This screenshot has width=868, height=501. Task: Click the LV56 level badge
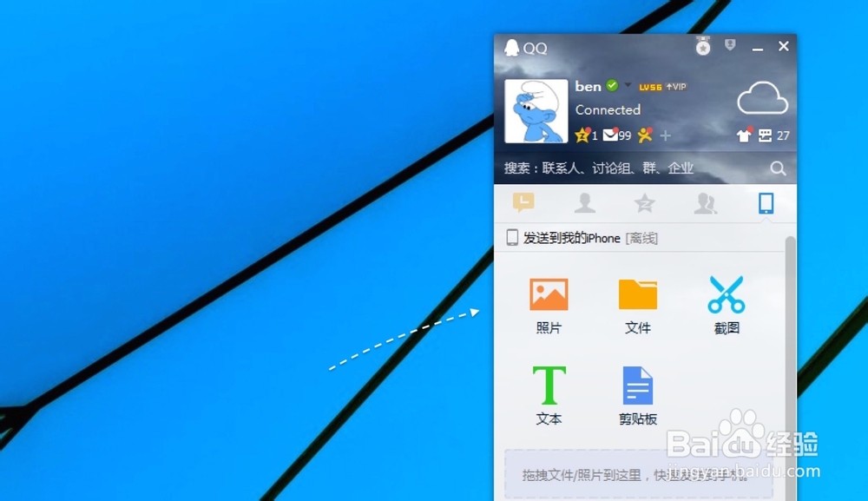pyautogui.click(x=650, y=87)
